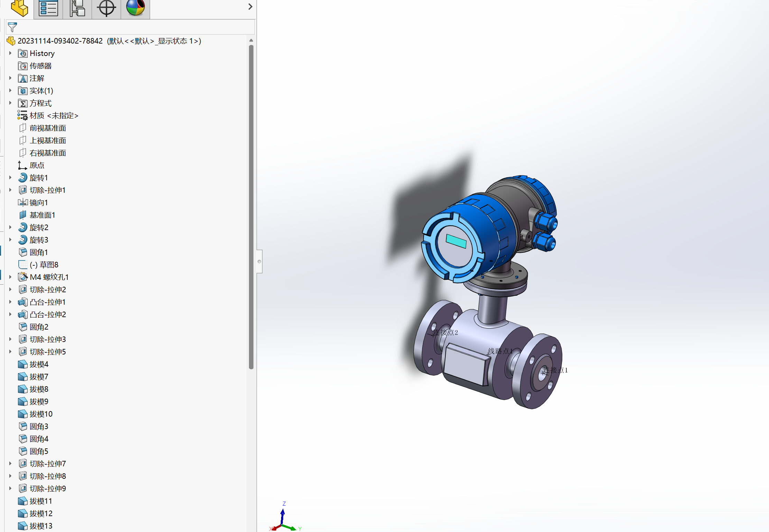
Task: Open the DisplayManager color sphere tab
Action: pos(135,8)
